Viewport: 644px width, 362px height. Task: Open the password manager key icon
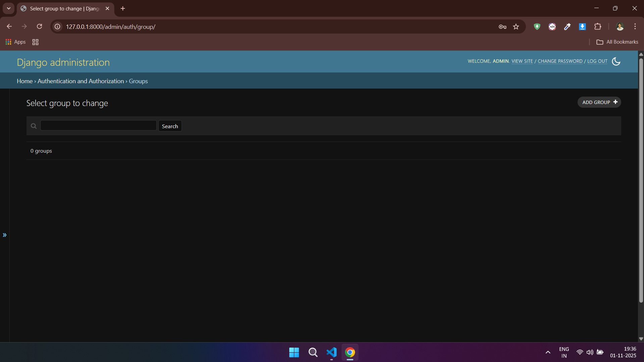point(502,27)
